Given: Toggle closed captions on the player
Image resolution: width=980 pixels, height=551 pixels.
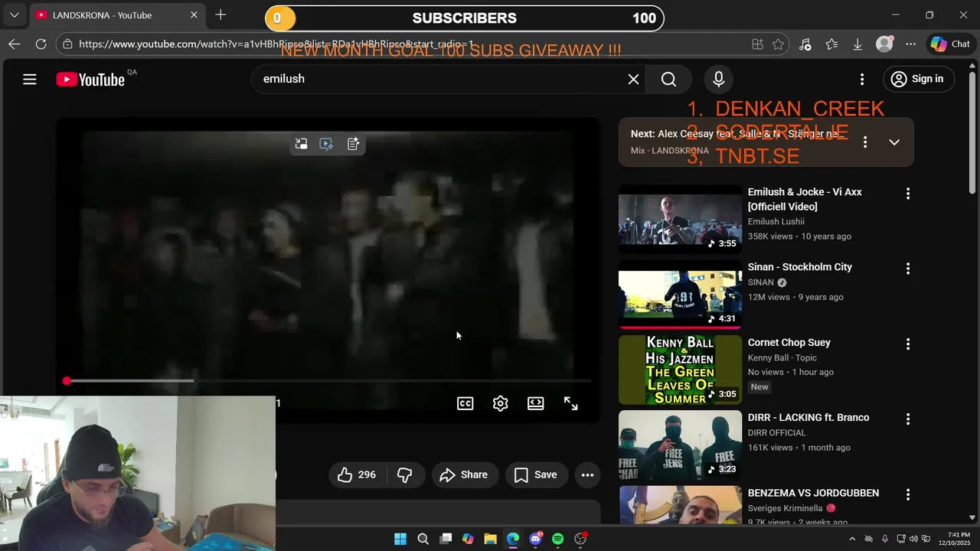Looking at the screenshot, I should [x=465, y=403].
